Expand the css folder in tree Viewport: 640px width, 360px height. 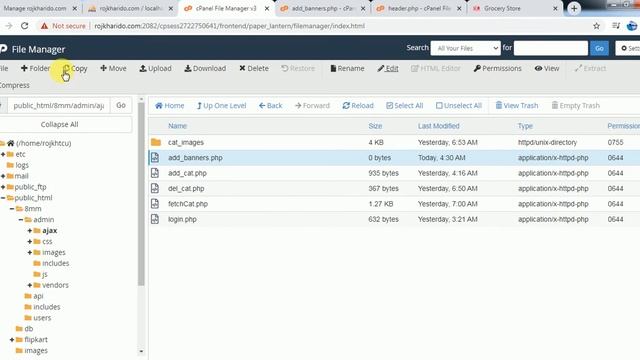coord(30,242)
